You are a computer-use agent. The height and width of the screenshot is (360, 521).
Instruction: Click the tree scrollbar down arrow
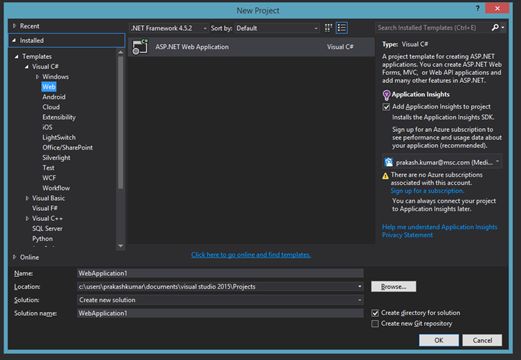[x=121, y=246]
